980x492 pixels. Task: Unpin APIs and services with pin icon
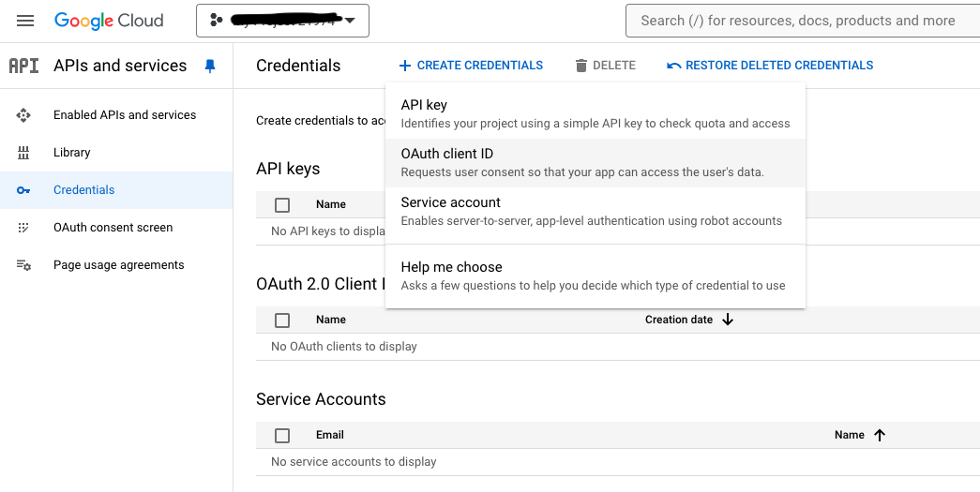210,66
